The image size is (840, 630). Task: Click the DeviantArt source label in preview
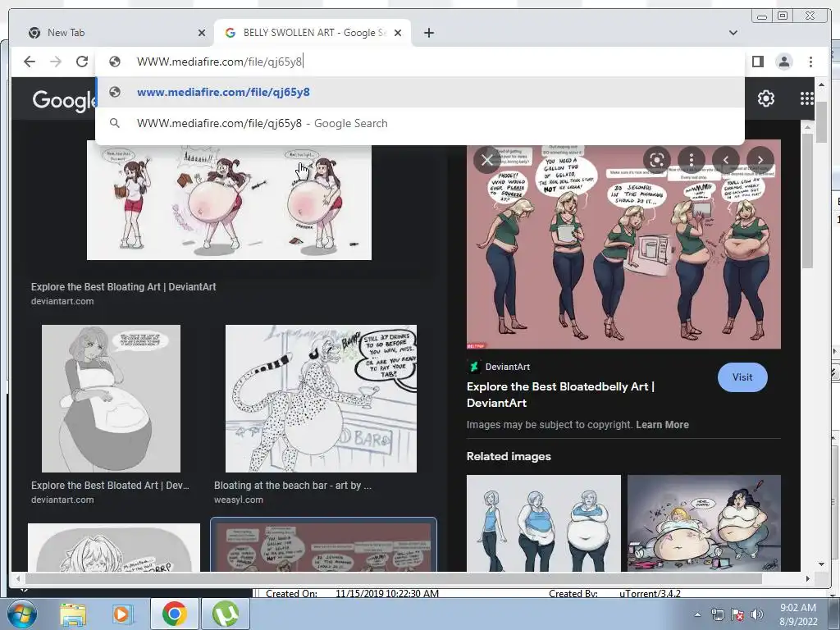point(507,367)
